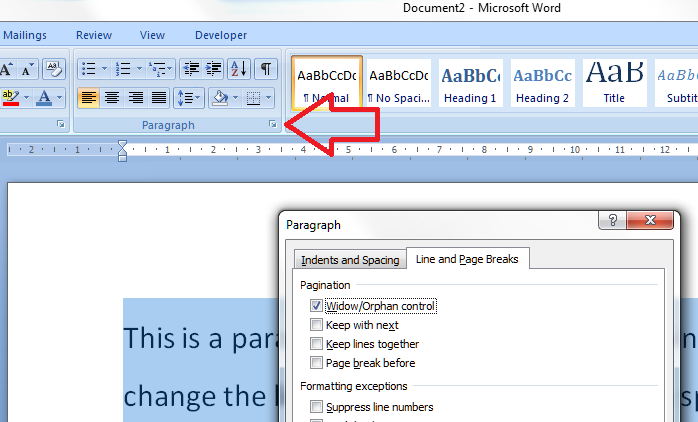Enable Keep with next
This screenshot has height=422, width=698.
(x=317, y=325)
